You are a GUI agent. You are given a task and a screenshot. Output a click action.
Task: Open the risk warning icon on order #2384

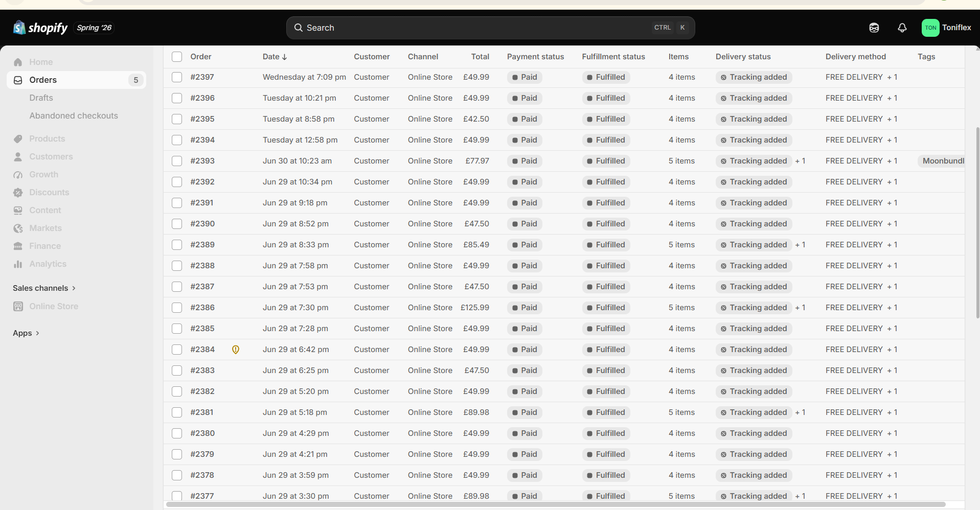point(236,350)
